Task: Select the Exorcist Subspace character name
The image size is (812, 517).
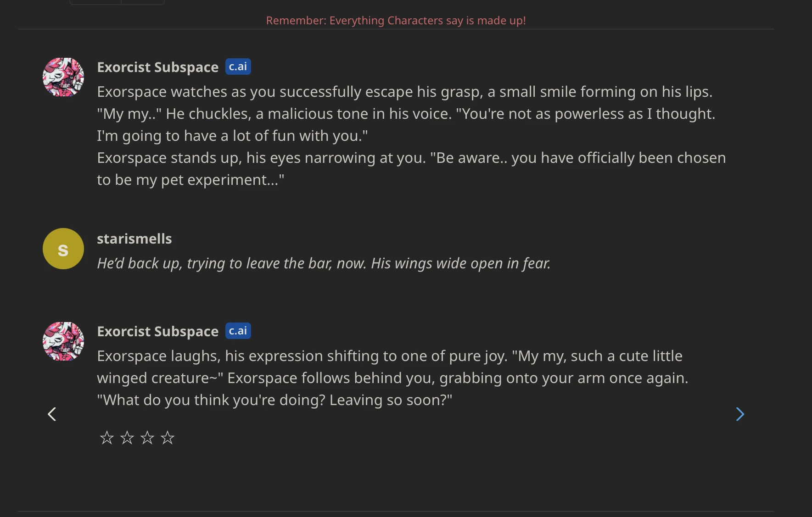Action: click(157, 67)
